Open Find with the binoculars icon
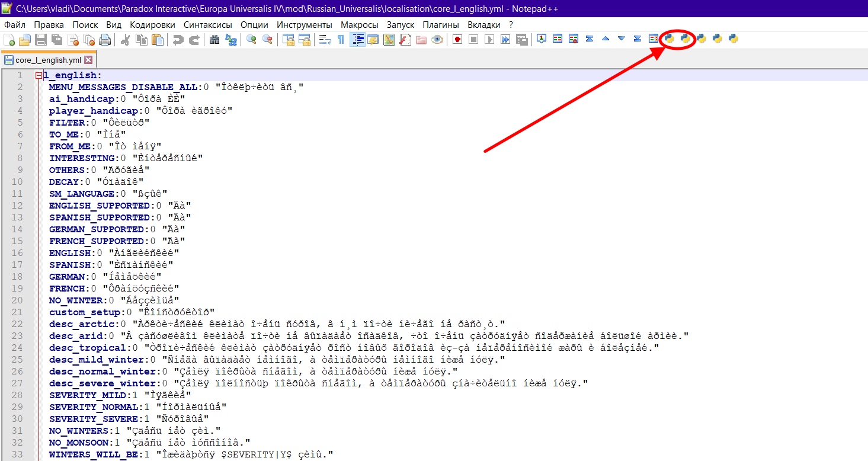Image resolution: width=868 pixels, height=461 pixels. click(214, 40)
